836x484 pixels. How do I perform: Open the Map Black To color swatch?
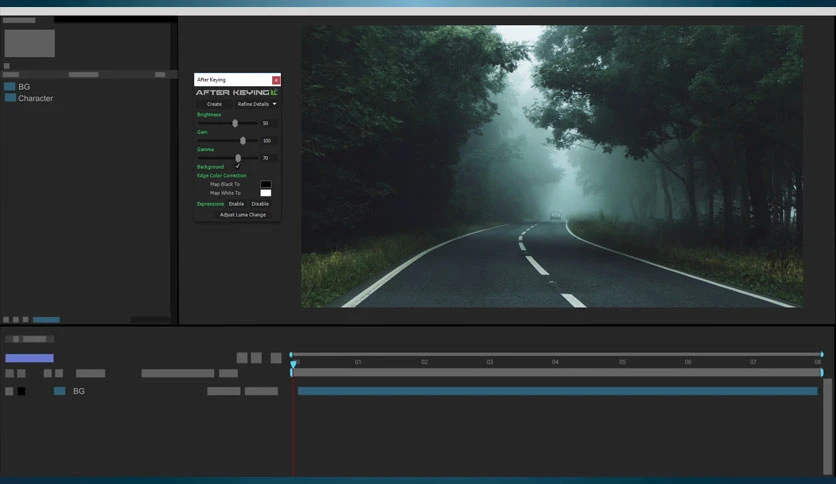(x=266, y=184)
